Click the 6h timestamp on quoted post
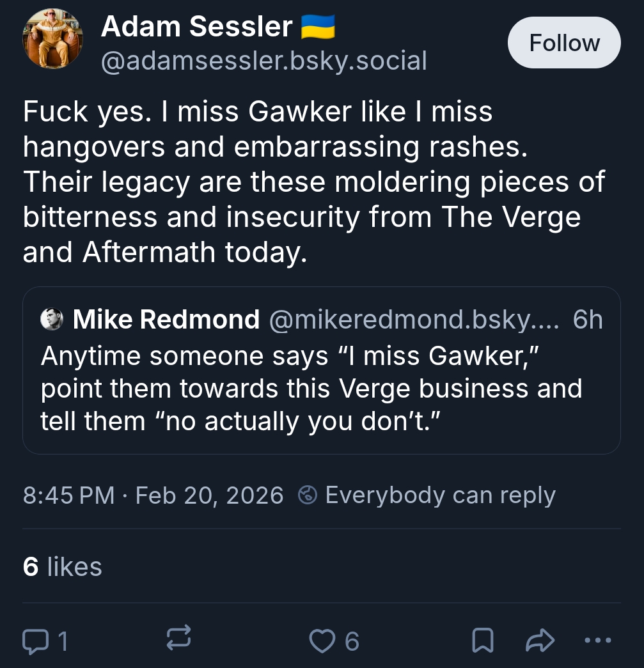Viewport: 644px width, 668px height. [x=588, y=319]
